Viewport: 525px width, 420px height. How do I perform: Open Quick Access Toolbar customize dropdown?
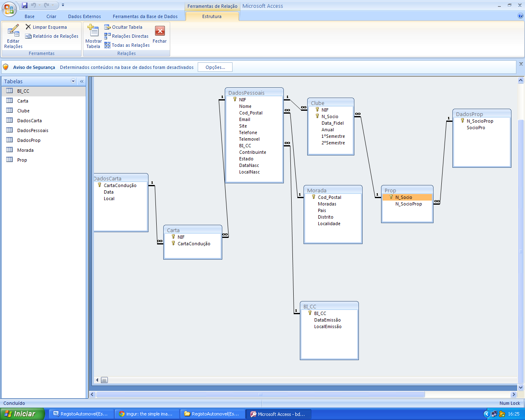pos(63,5)
